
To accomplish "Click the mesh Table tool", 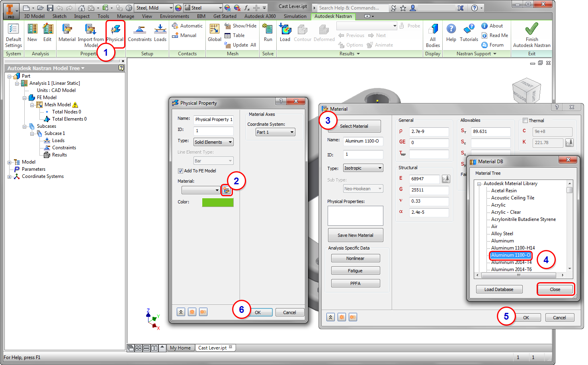I will (x=234, y=35).
